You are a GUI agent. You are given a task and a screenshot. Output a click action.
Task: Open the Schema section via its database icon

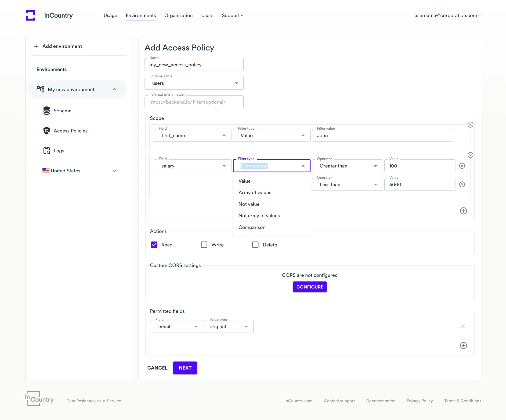(47, 110)
